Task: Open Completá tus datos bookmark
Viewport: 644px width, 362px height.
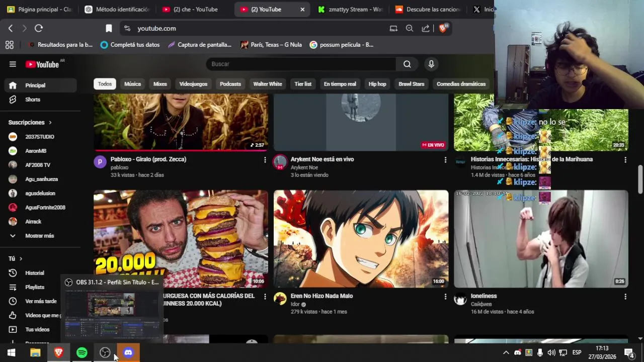Action: [x=130, y=45]
